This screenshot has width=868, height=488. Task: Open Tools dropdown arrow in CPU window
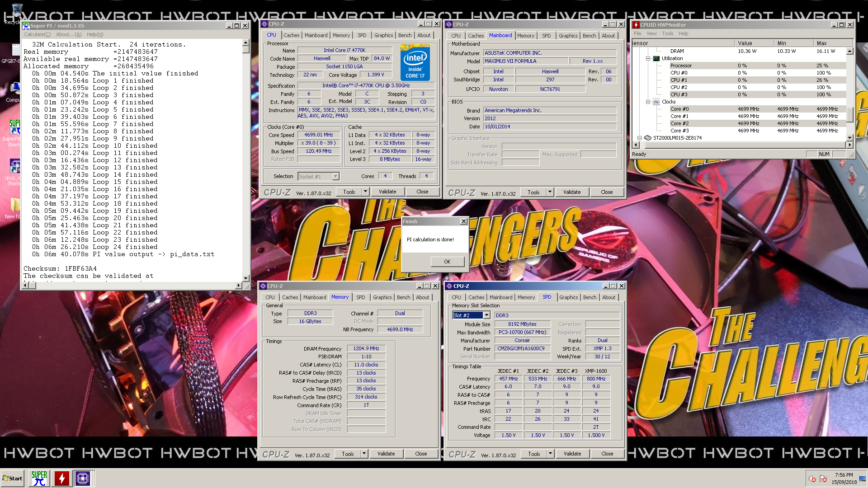tap(365, 192)
